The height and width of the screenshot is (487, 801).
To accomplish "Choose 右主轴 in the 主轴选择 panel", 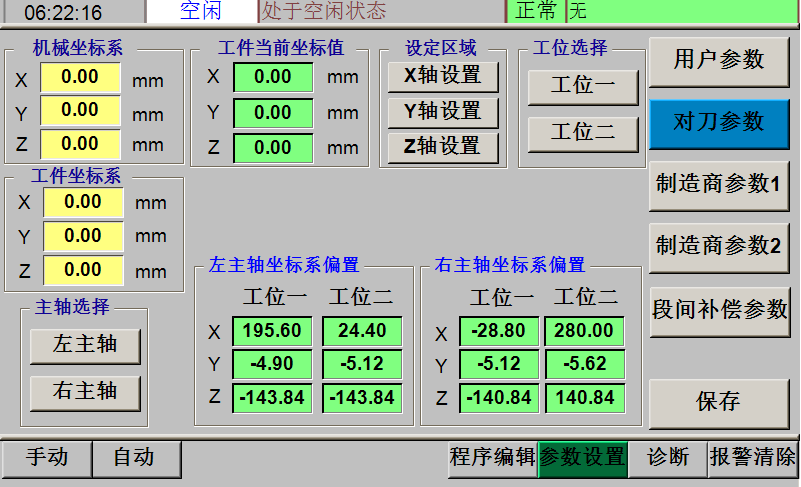I will pyautogui.click(x=85, y=392).
